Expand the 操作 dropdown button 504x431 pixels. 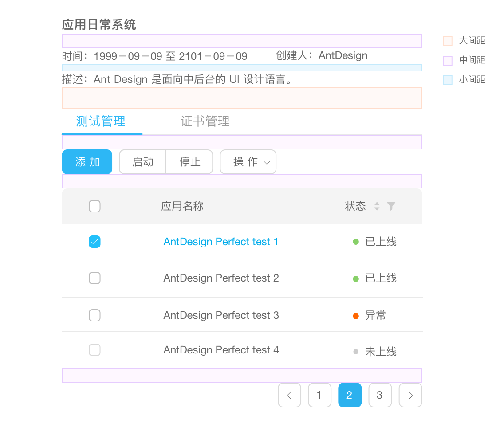tap(248, 162)
